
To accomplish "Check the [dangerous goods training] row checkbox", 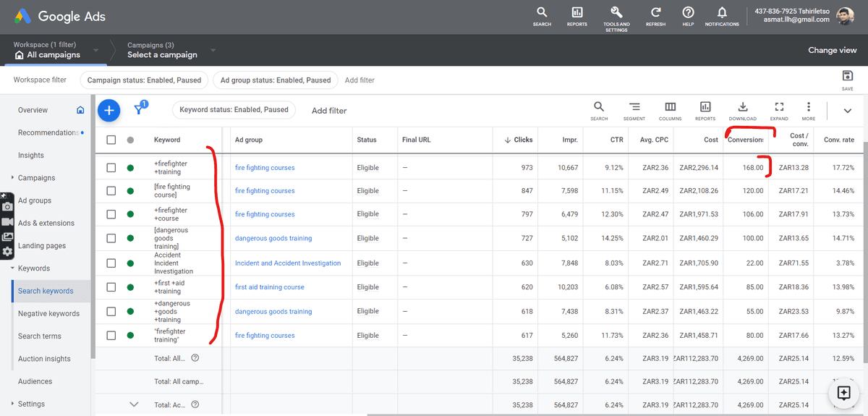I will click(111, 238).
